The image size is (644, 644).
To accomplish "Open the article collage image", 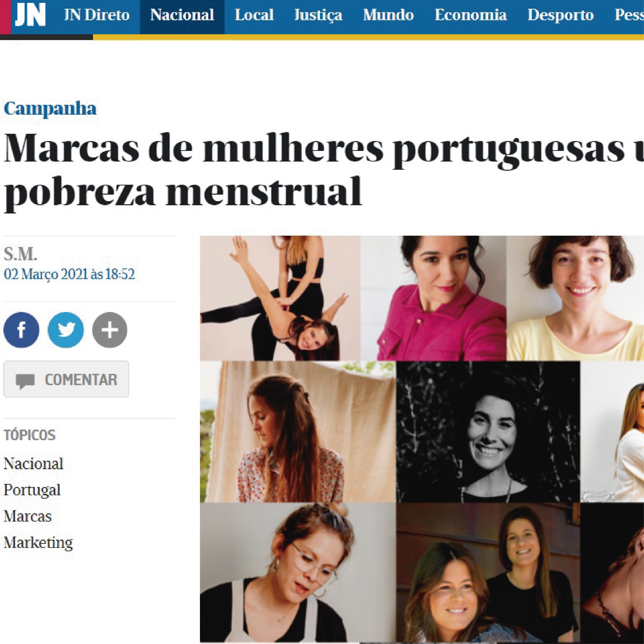I will point(422,440).
